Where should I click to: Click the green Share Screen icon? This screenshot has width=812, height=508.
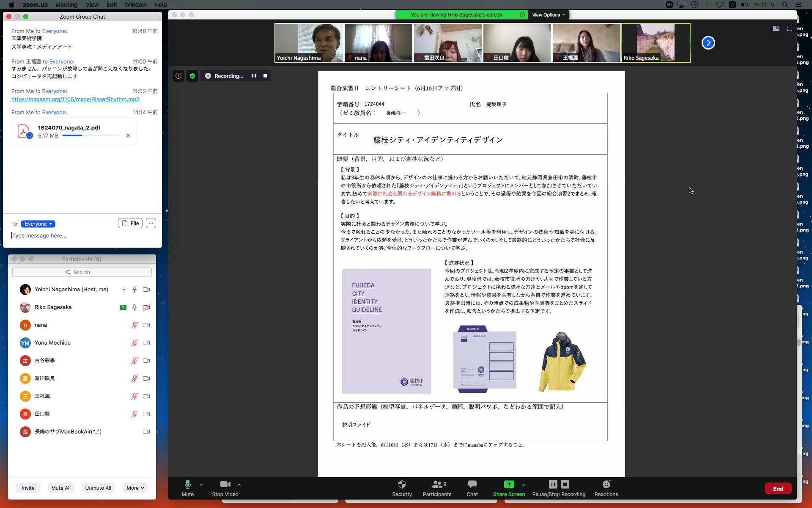click(x=509, y=484)
